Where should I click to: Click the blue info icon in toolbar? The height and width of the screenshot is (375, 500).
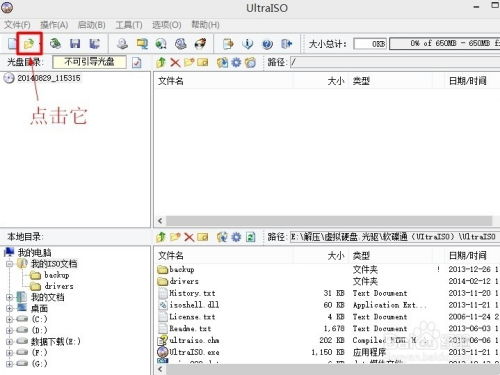[x=247, y=44]
